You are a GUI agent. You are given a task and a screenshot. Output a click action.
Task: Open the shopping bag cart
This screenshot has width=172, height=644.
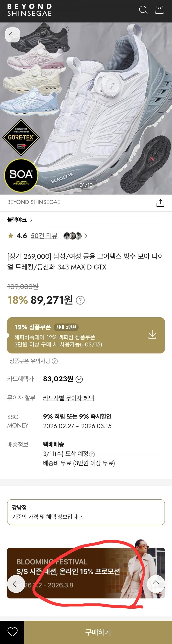coord(159,10)
